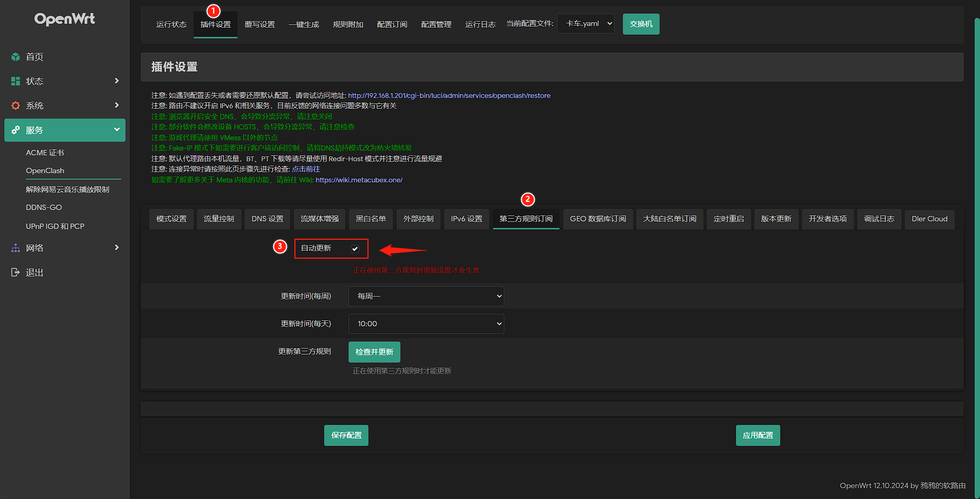The width and height of the screenshot is (980, 499).
Task: Open the openclash restore URL link
Action: pyautogui.click(x=449, y=95)
